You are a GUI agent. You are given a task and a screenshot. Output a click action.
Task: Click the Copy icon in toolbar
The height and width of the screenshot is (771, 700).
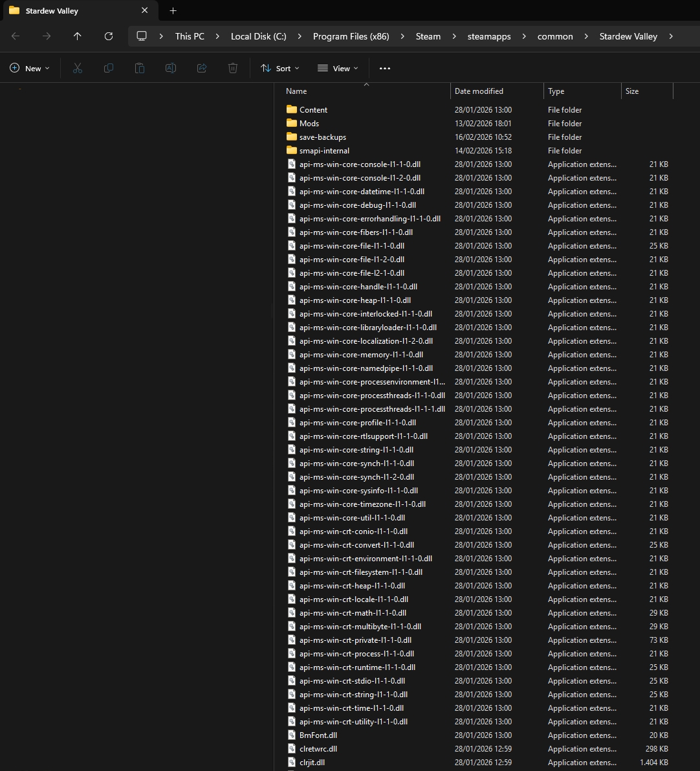click(x=109, y=68)
